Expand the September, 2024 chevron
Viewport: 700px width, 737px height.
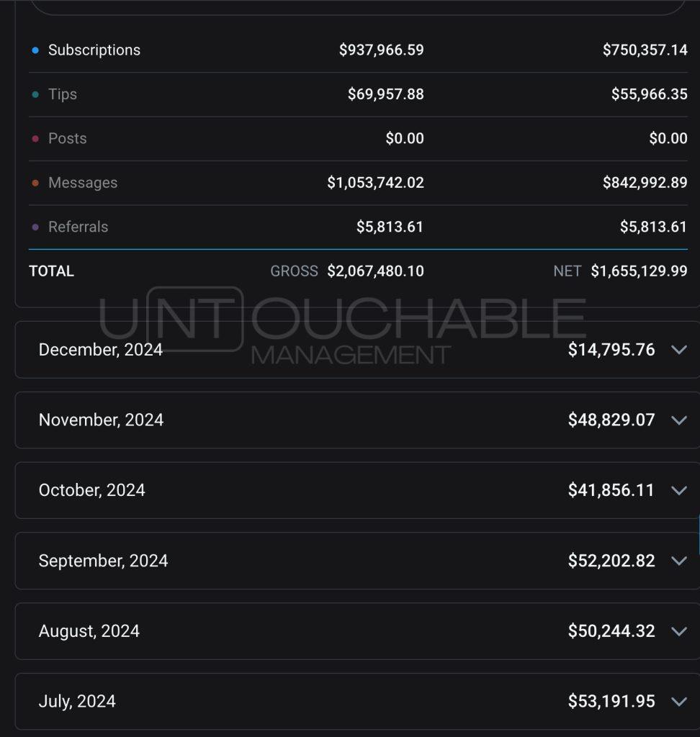[679, 561]
